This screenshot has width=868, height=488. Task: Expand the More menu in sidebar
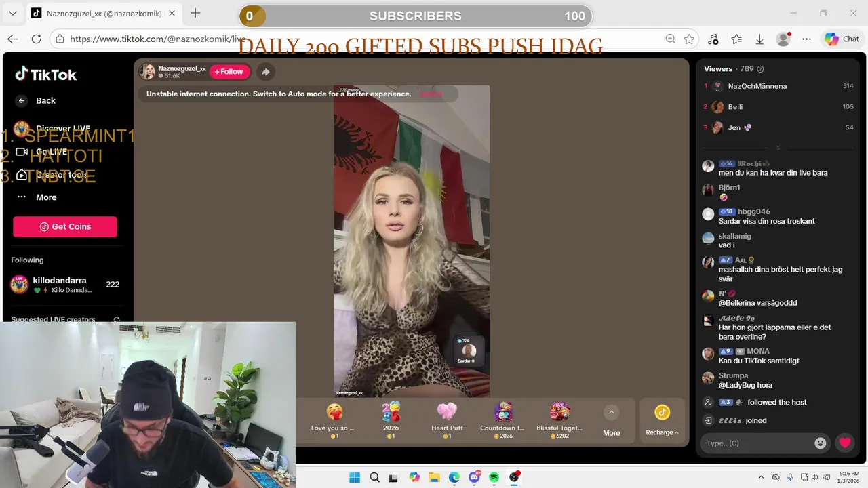point(37,197)
